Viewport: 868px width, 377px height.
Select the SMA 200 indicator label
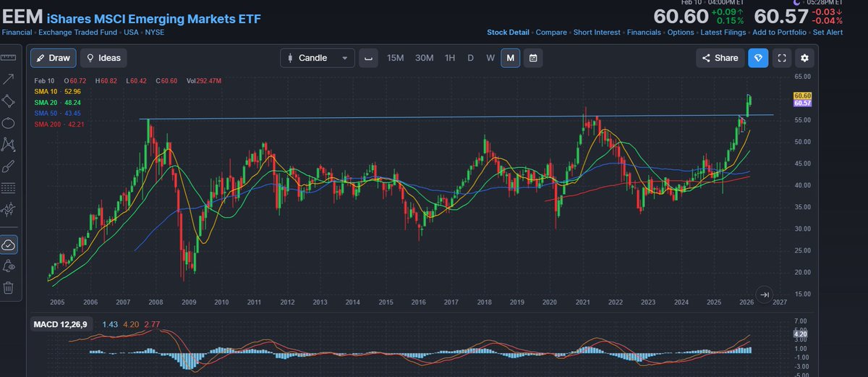click(x=59, y=124)
